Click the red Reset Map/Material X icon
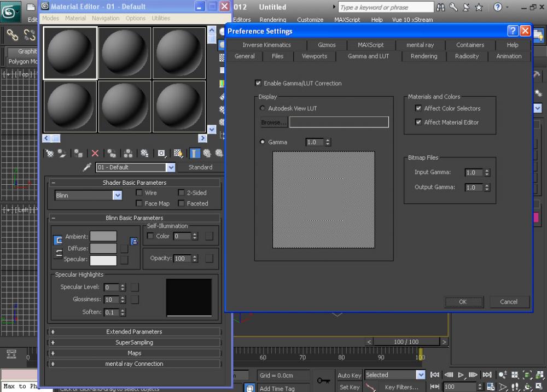This screenshot has width=547, height=392. tap(95, 154)
